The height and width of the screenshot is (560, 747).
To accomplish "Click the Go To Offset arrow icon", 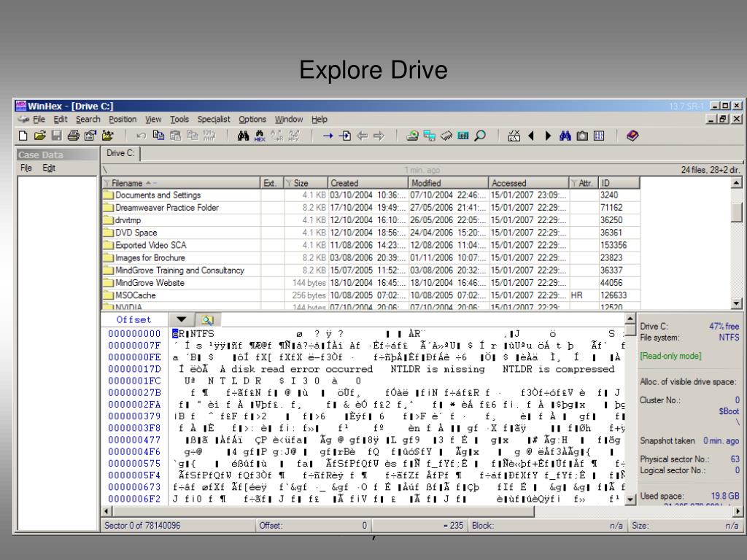I will click(328, 136).
